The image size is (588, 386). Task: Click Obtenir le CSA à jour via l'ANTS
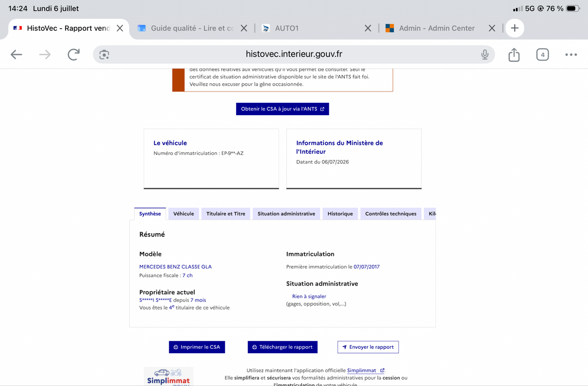282,109
